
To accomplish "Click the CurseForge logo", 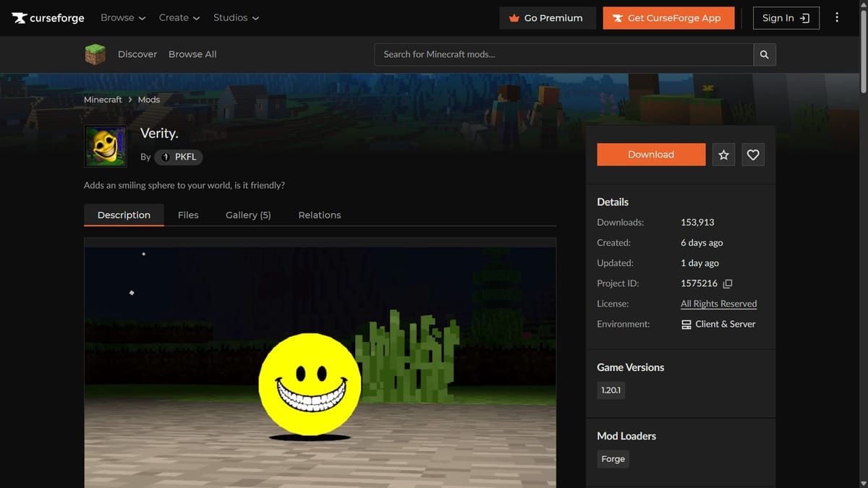I will 48,18.
